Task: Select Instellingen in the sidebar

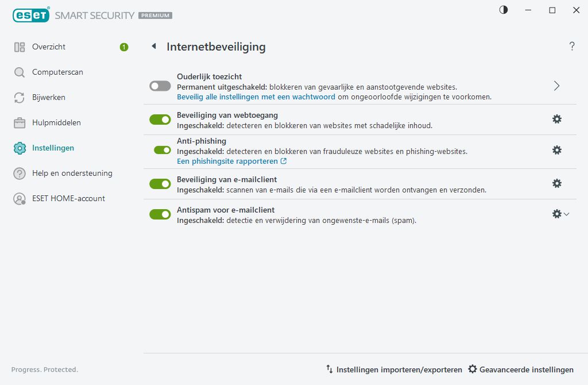Action: click(53, 148)
